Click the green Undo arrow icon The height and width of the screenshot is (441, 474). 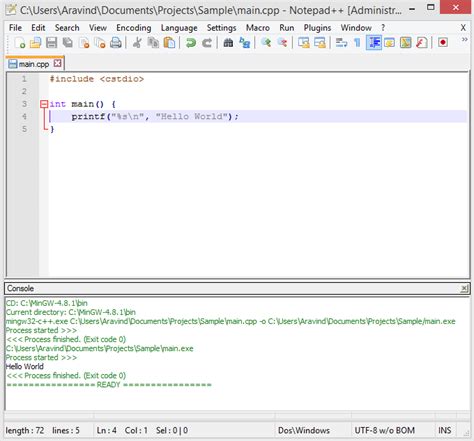click(191, 43)
